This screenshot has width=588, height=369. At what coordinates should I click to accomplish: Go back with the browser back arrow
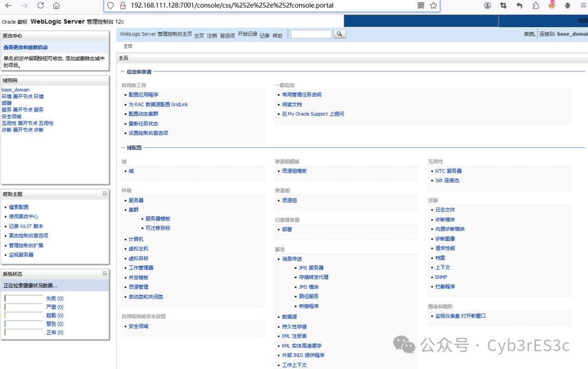(x=8, y=5)
